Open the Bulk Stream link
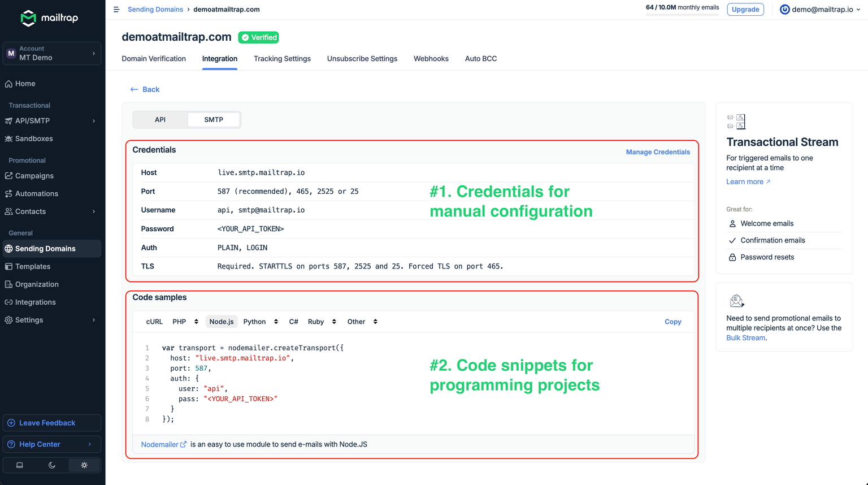The image size is (868, 485). coord(745,338)
